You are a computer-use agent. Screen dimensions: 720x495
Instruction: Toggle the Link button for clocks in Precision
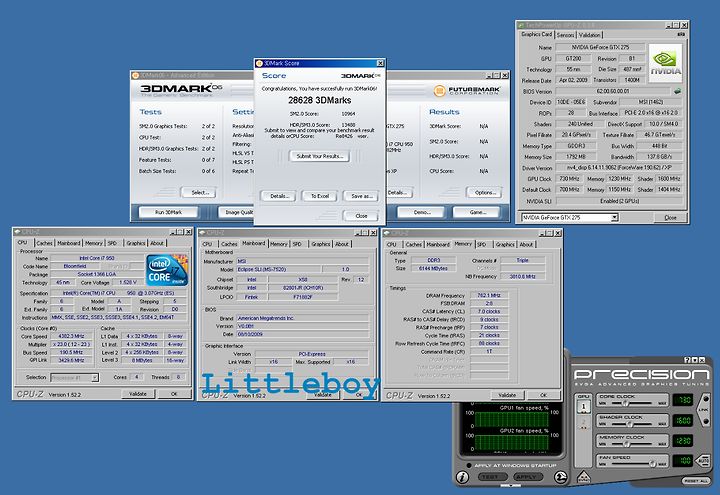tap(703, 410)
